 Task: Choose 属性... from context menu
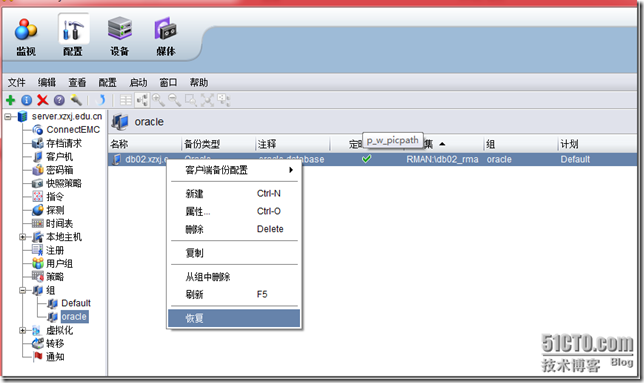coord(234,211)
